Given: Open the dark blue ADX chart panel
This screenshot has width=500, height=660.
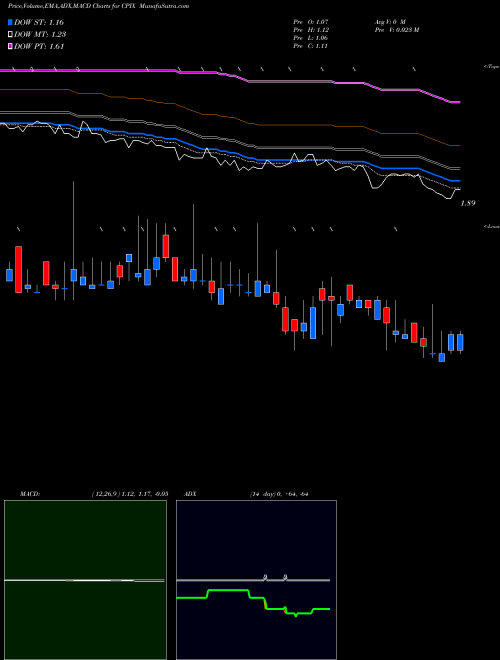Looking at the screenshot, I should click(x=256, y=580).
